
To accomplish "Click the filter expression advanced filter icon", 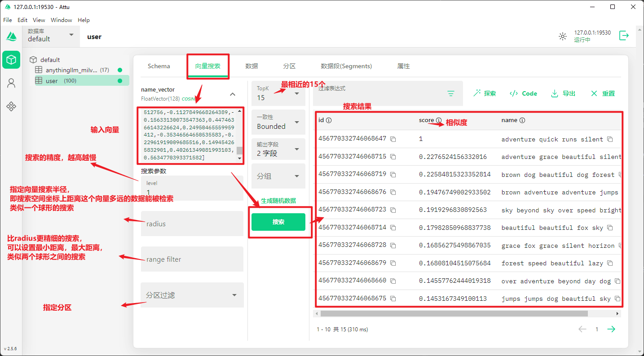I will tap(451, 93).
